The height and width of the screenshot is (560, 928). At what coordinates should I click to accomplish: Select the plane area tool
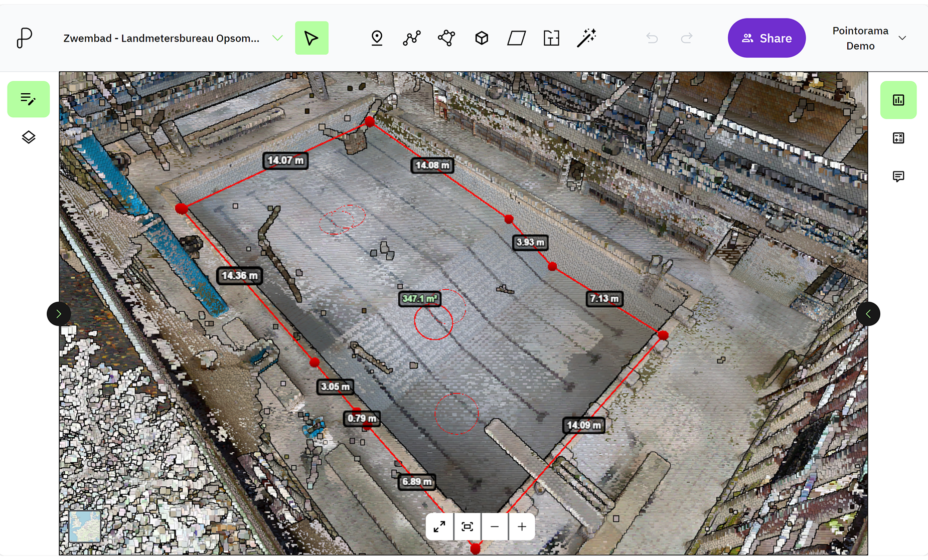(516, 38)
